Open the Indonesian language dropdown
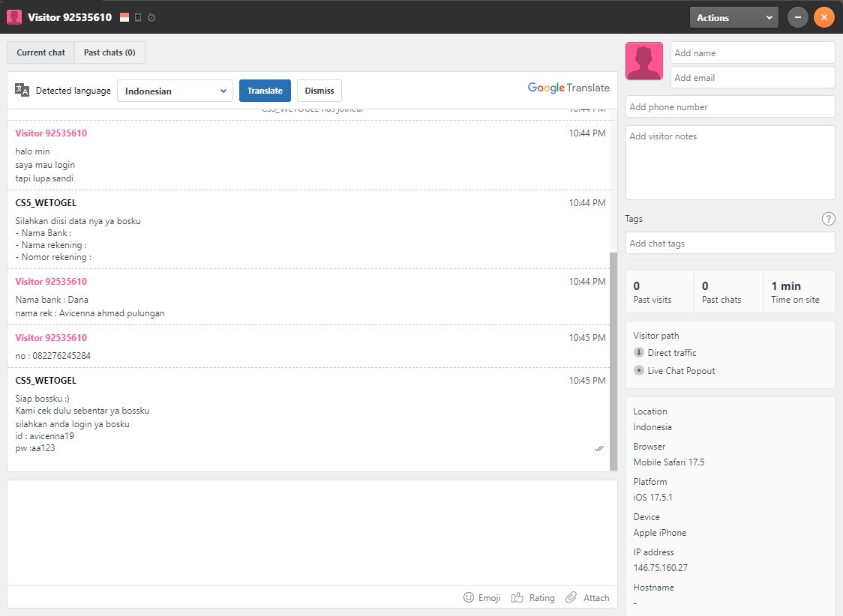This screenshot has width=843, height=616. pos(175,91)
